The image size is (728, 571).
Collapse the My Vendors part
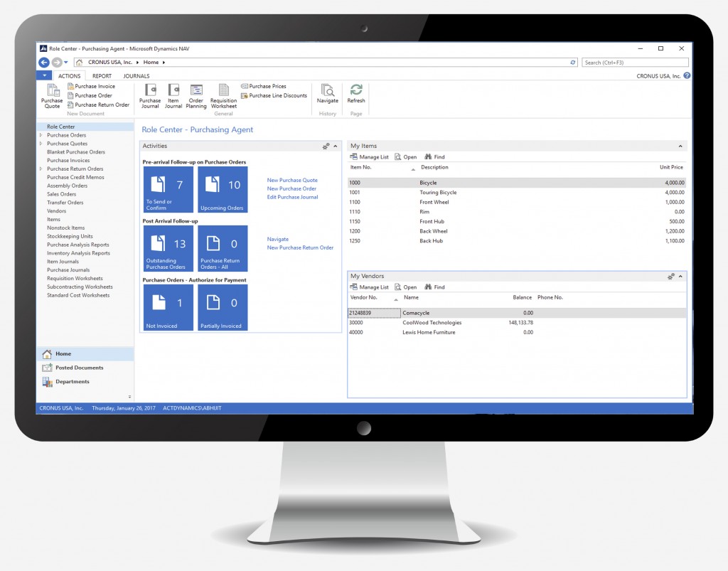click(x=680, y=276)
